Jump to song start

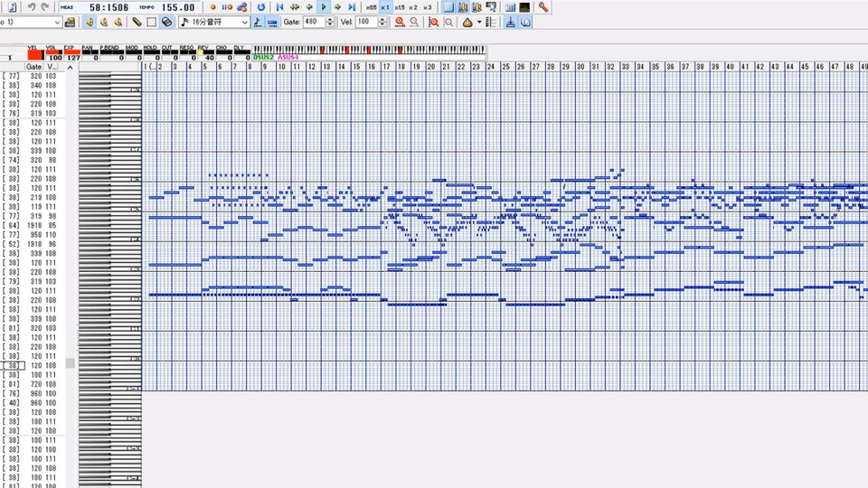coord(279,7)
